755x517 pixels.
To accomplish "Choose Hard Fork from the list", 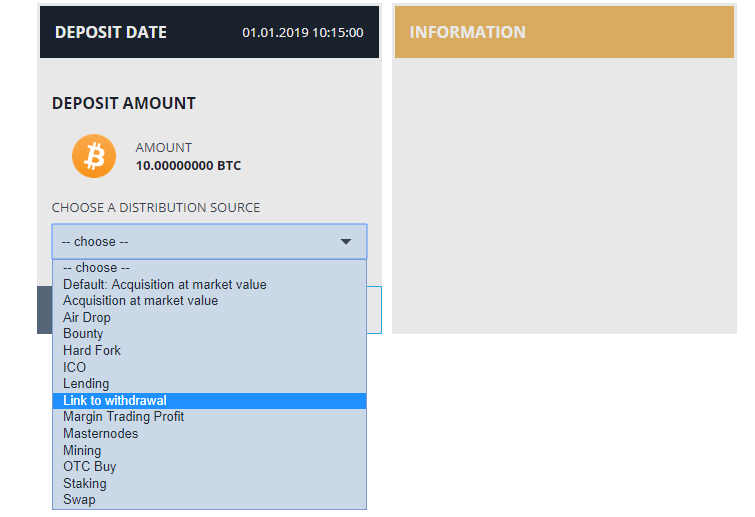I will (x=209, y=350).
